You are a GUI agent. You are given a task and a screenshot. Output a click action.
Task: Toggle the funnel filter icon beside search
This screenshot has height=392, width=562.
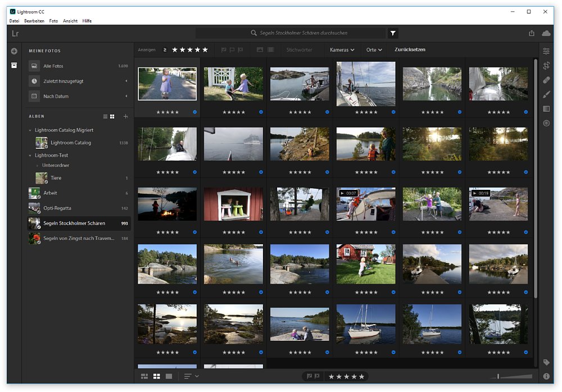pyautogui.click(x=393, y=33)
